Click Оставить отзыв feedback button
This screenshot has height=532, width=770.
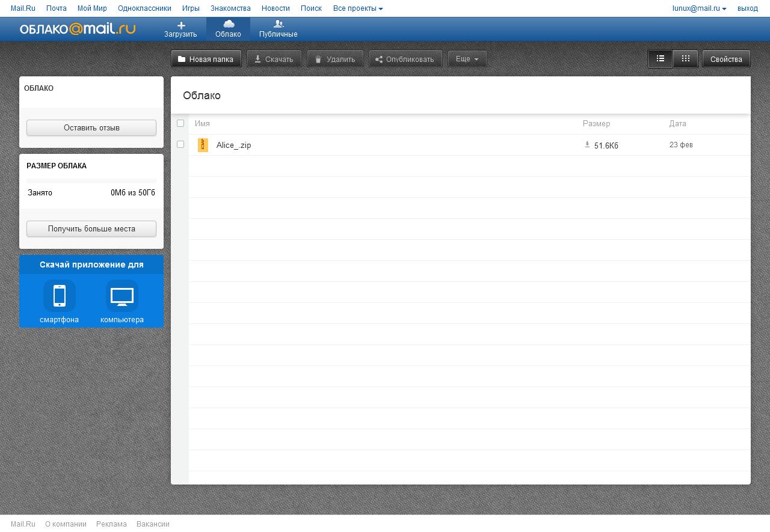[91, 127]
